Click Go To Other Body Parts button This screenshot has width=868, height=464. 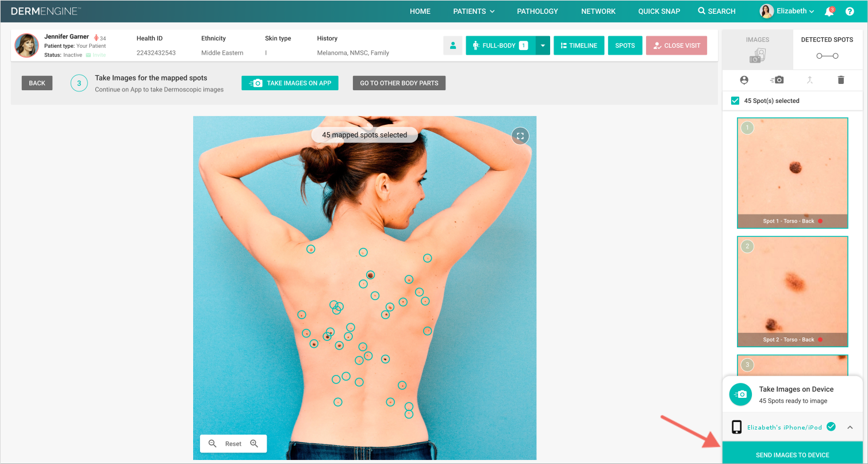399,83
